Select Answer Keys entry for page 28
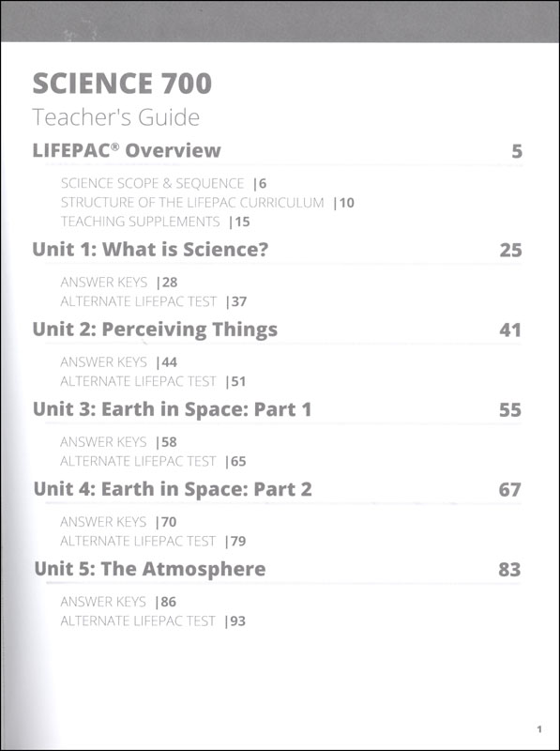The image size is (560, 751). point(119,283)
